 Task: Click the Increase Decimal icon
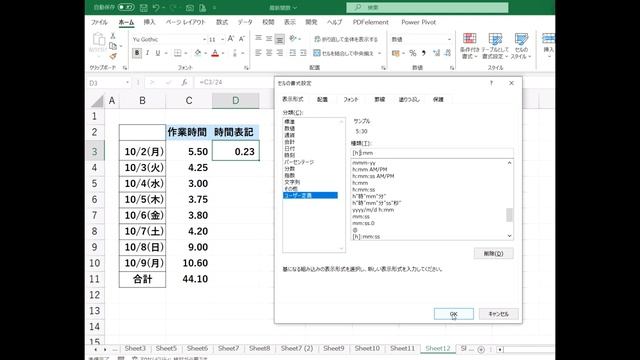(436, 53)
